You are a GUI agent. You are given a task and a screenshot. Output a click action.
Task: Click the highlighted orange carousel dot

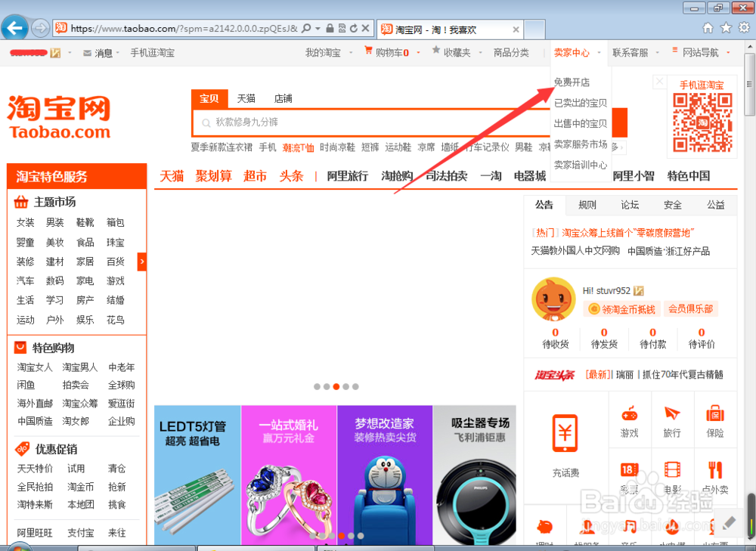tap(336, 387)
